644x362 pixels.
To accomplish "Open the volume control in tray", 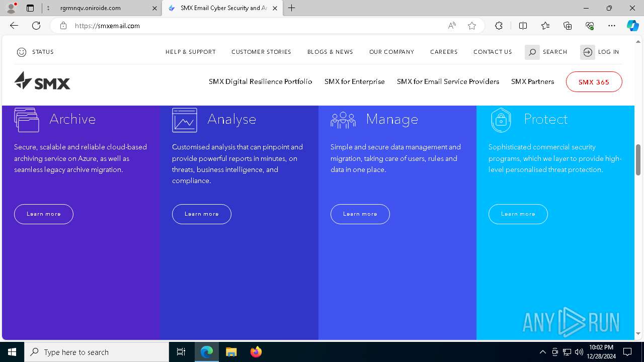I will click(579, 352).
